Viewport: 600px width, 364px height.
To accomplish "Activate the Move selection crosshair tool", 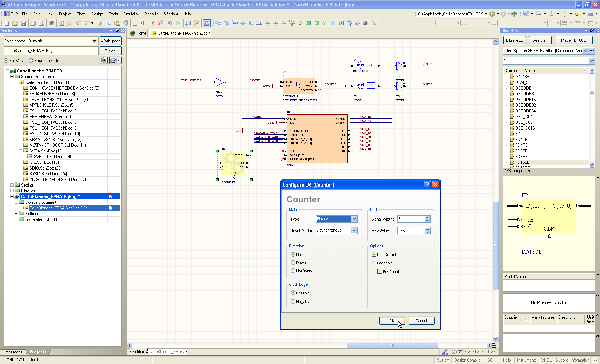I will click(x=143, y=23).
